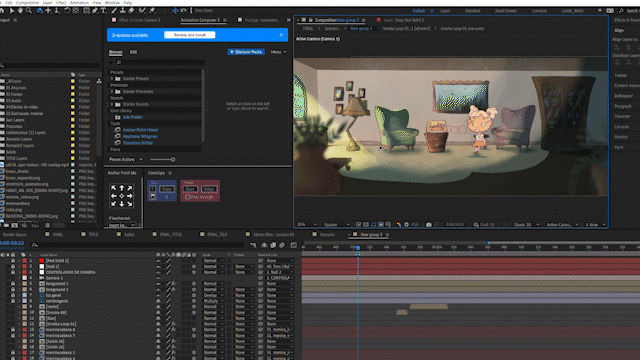Select the Hand tool

click(x=20, y=11)
